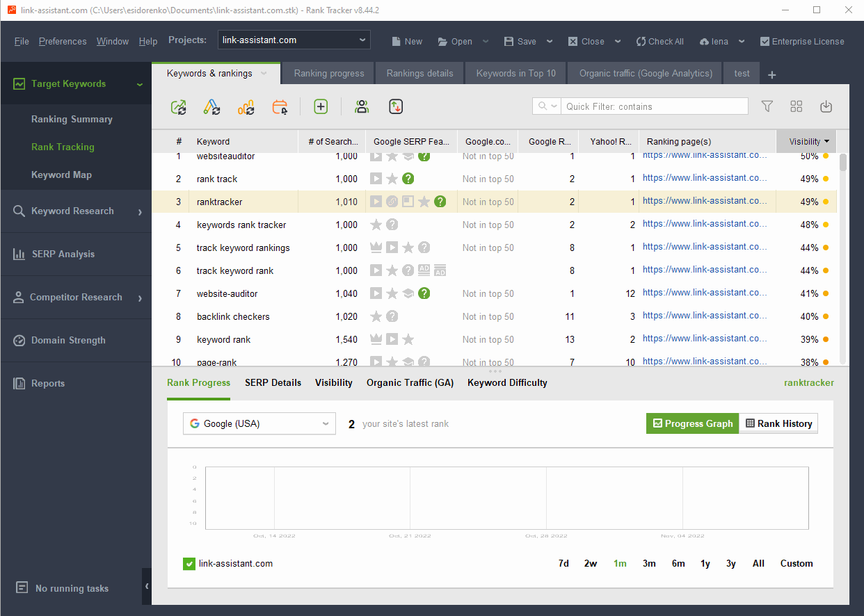Toggle the link-assistant.com graph checkbox
Viewport: 864px width, 616px height.
point(189,564)
